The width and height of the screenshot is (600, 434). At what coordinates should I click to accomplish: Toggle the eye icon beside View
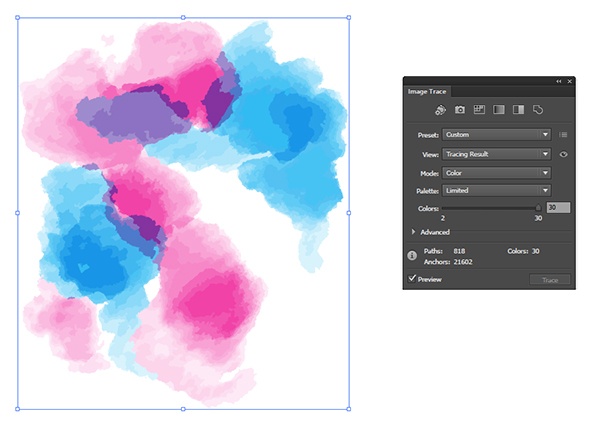[x=563, y=155]
